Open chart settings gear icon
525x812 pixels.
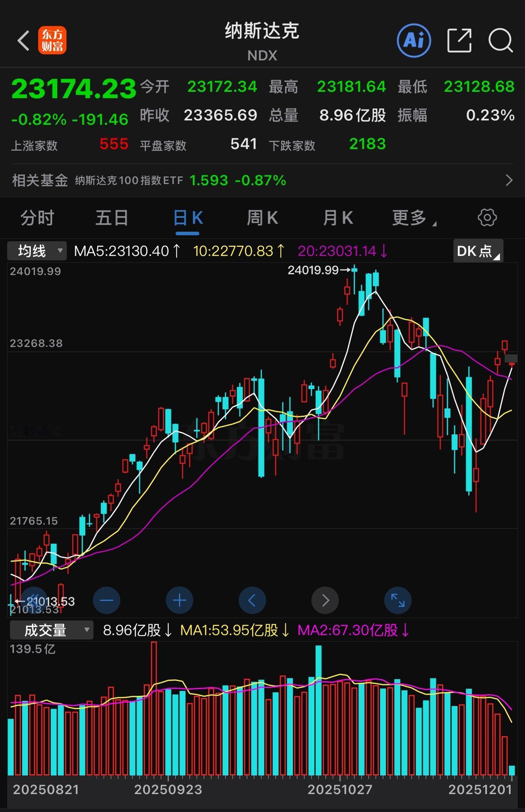487,217
